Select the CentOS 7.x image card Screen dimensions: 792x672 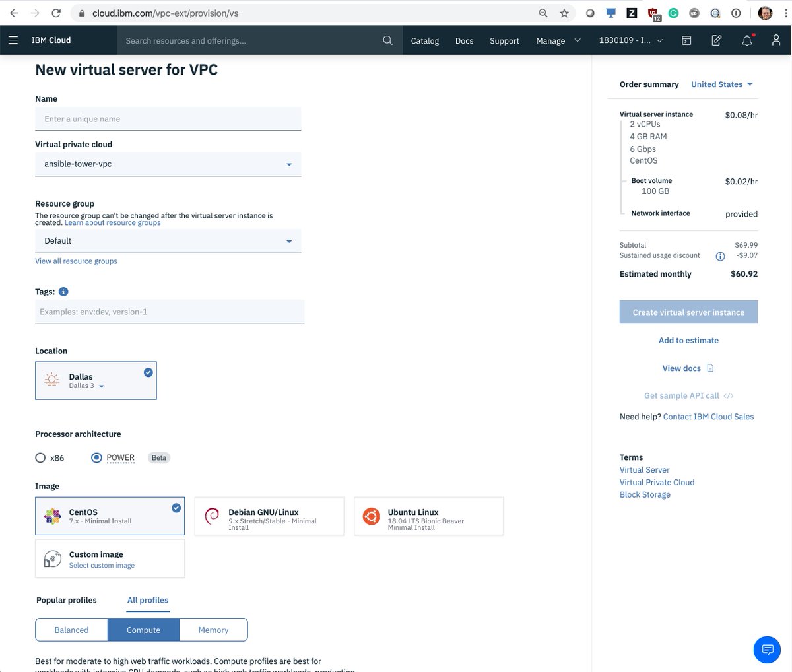110,516
